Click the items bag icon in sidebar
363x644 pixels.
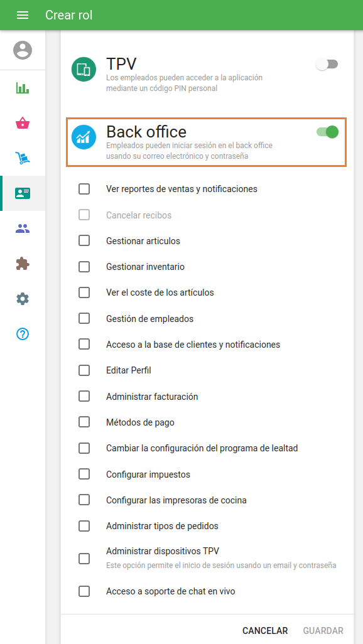pos(23,123)
